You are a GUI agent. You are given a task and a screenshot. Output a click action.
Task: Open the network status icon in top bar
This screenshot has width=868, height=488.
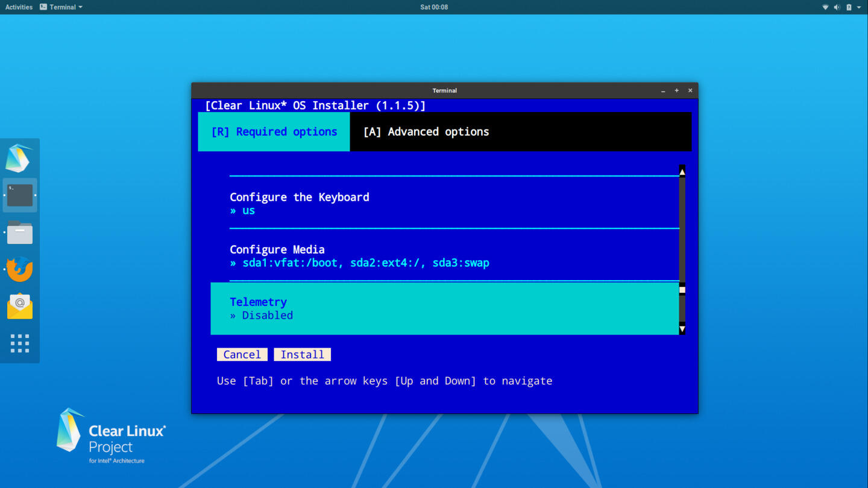[x=825, y=7]
